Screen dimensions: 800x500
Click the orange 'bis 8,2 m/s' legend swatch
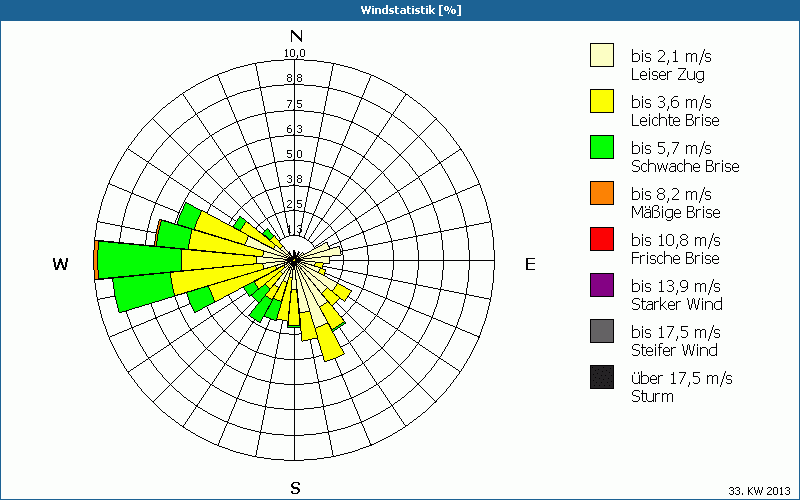pyautogui.click(x=602, y=193)
